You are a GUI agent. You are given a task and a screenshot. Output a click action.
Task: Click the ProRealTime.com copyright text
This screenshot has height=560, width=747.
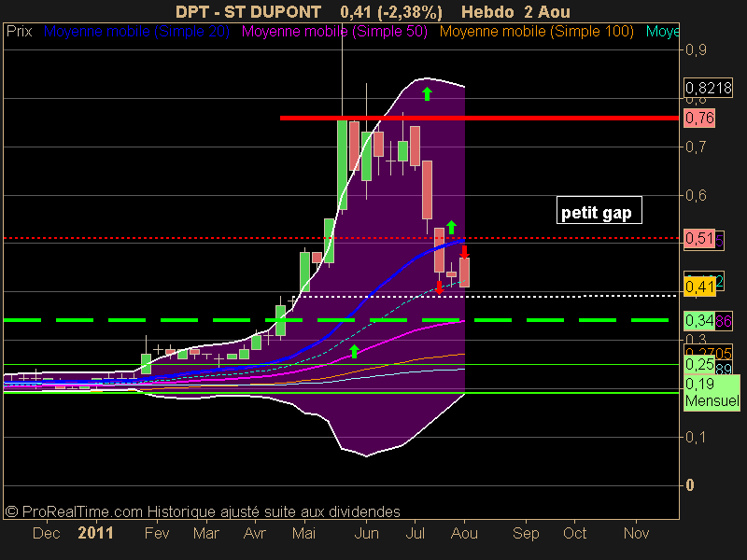[x=203, y=511]
